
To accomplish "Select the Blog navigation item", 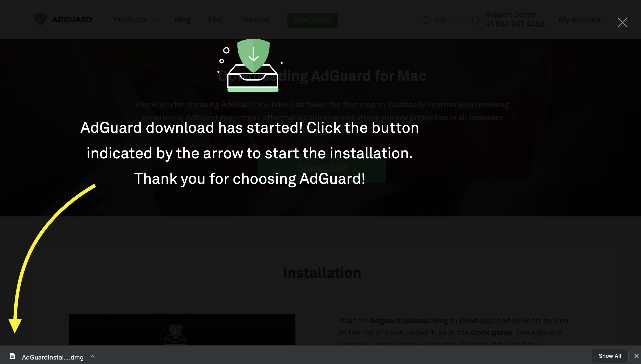I will coord(182,20).
